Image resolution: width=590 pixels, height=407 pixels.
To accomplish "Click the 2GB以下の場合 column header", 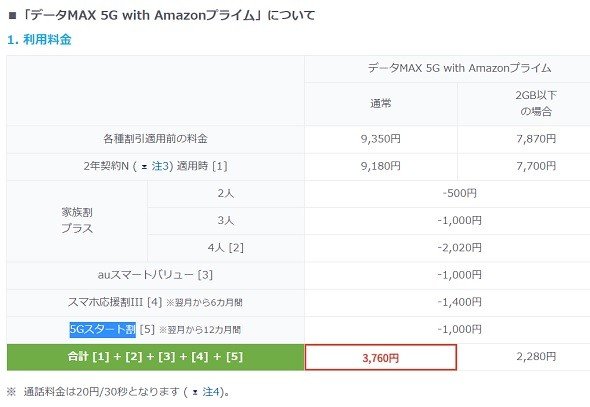I will pos(536,103).
